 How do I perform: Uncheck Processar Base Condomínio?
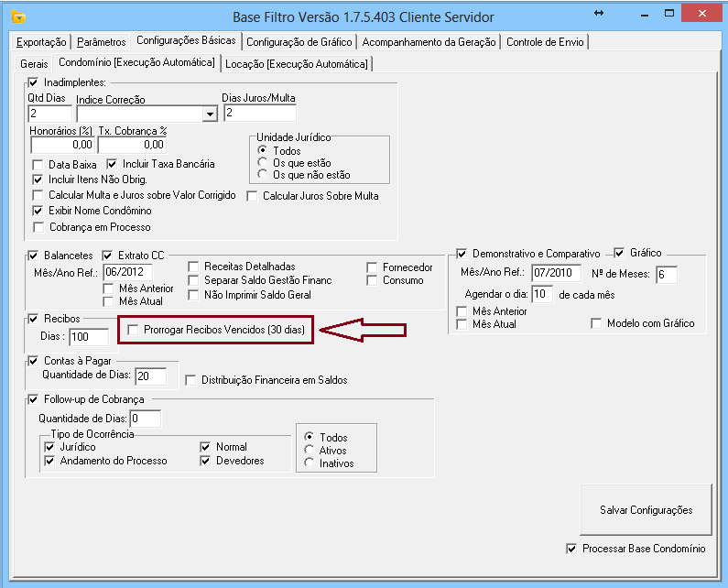(572, 549)
